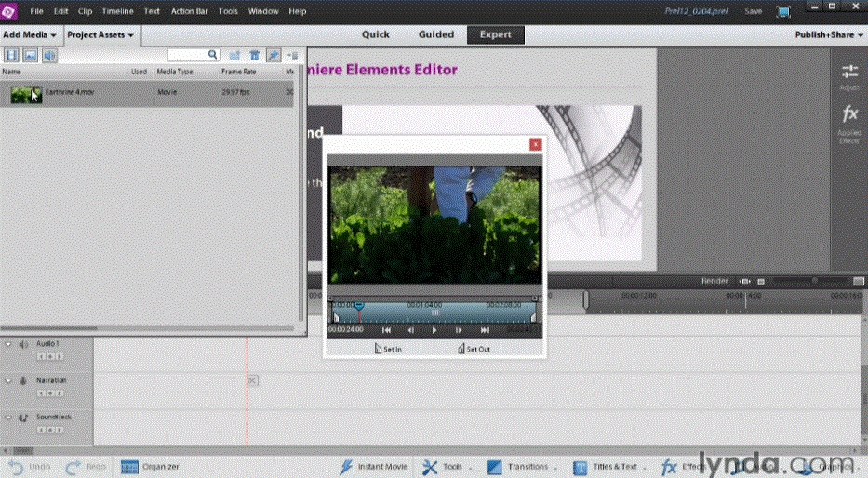868x478 pixels.
Task: Click the Soundtrack music note icon
Action: coord(23,418)
